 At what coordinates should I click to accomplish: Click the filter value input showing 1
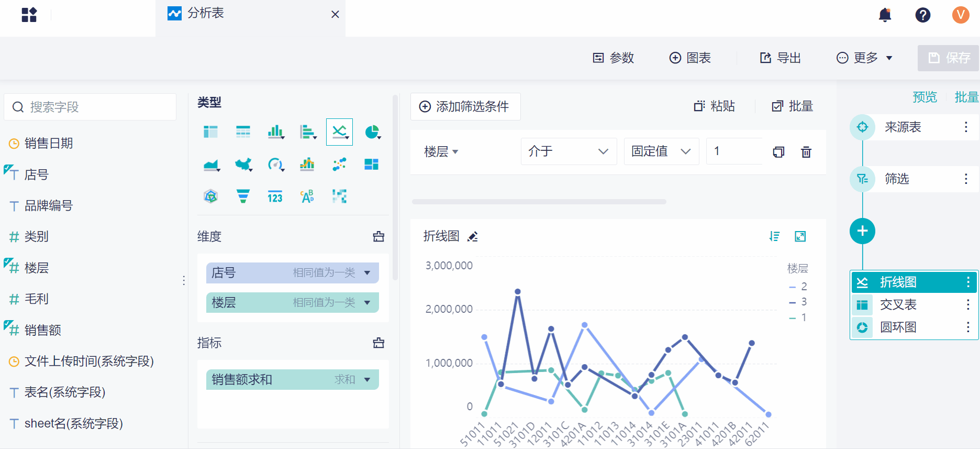pyautogui.click(x=734, y=151)
